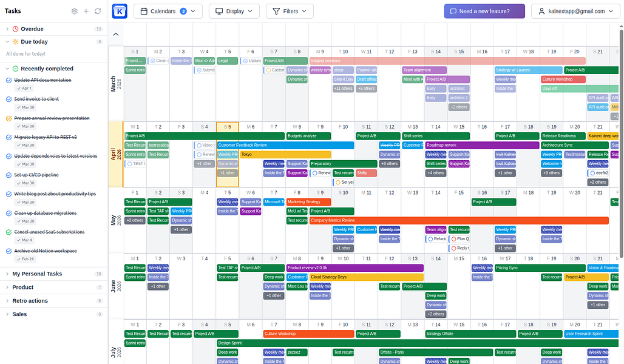Uncheck Update API documentation task
Image resolution: width=624 pixels, height=364 pixels.
click(8, 80)
